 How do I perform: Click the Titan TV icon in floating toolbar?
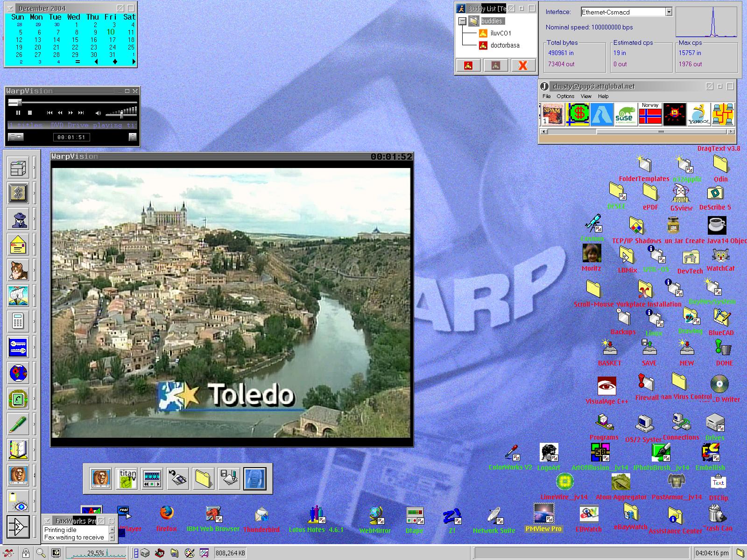[127, 479]
